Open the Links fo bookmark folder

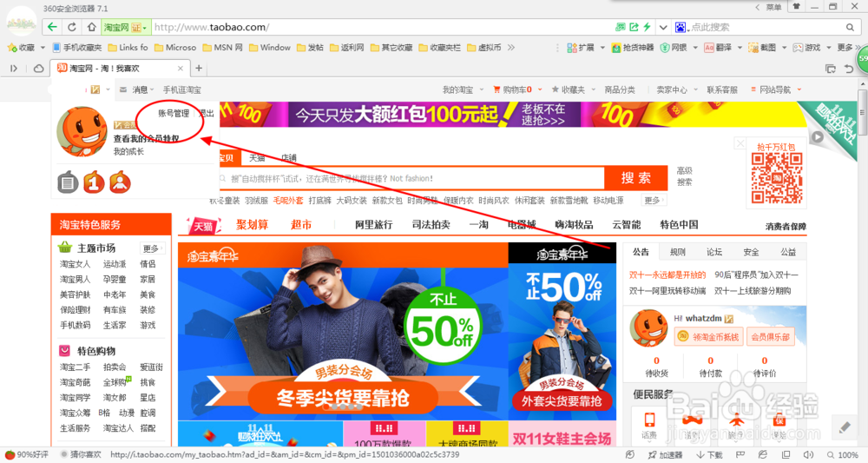[128, 48]
